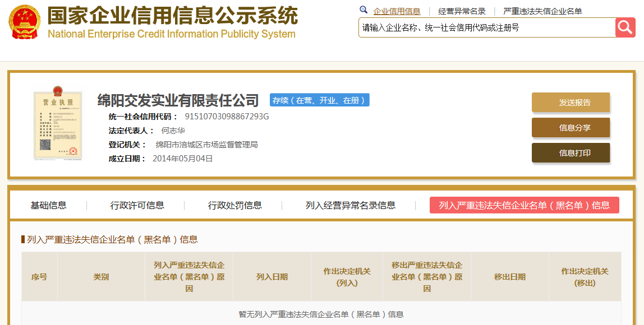Click the 作出决定机关(列入) column header

pyautogui.click(x=347, y=277)
